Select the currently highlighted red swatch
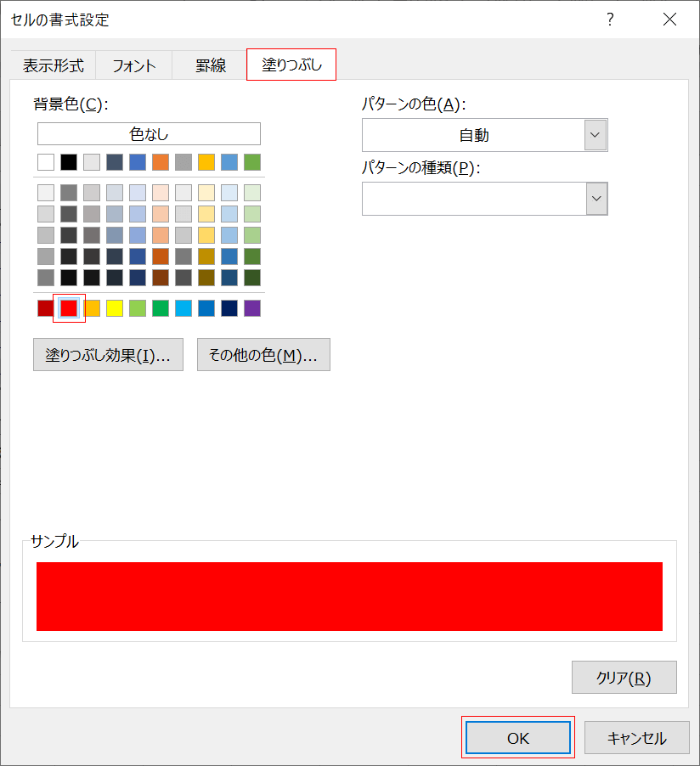The height and width of the screenshot is (766, 700). (x=68, y=308)
